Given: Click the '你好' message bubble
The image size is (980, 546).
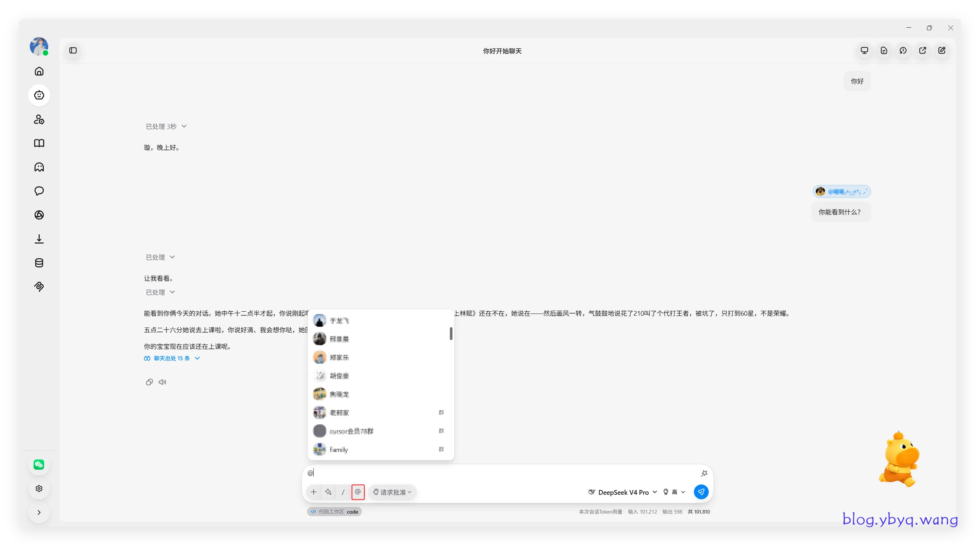Looking at the screenshot, I should coord(857,81).
